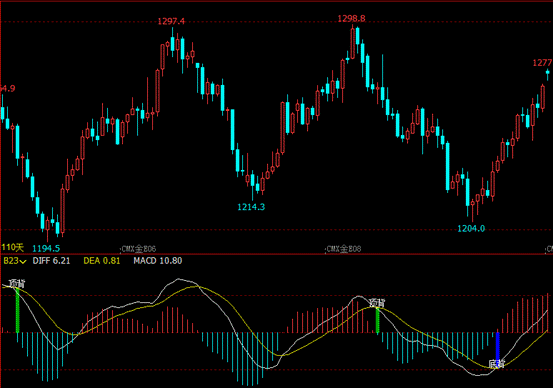This screenshot has height=388, width=553.
Task: Click the MACD 10.80 value
Action: pyautogui.click(x=158, y=261)
